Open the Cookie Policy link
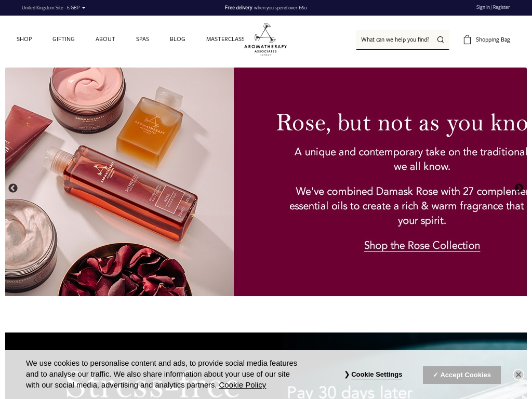Image resolution: width=532 pixels, height=399 pixels. coord(242,384)
